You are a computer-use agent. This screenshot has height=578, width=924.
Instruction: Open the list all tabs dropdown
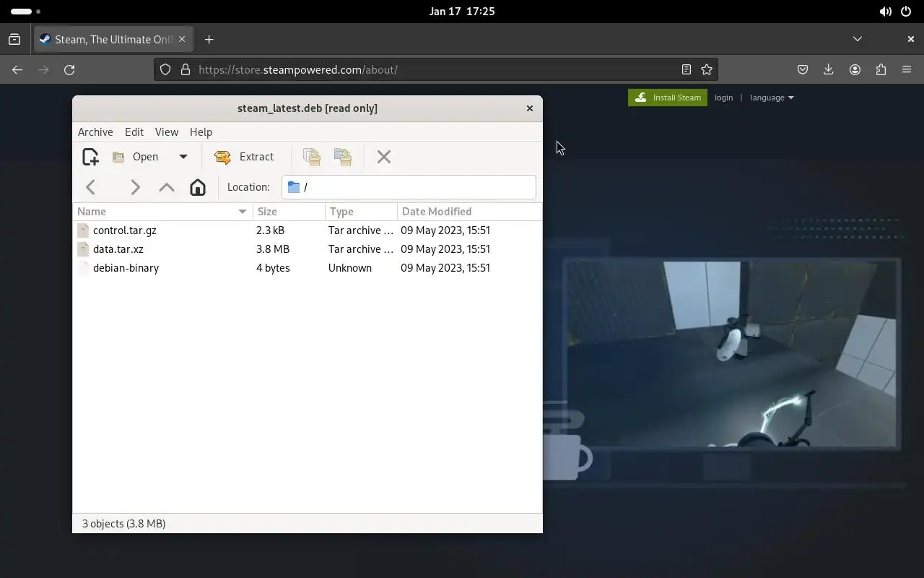click(x=858, y=39)
